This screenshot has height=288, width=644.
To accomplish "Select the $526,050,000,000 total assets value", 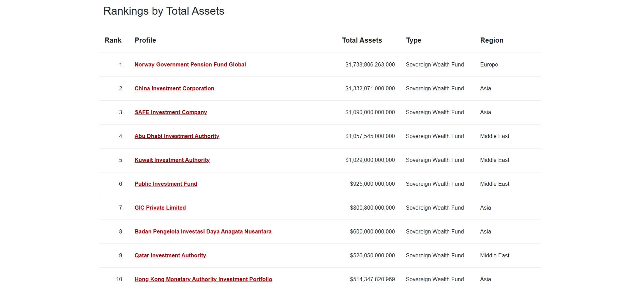I will (x=372, y=255).
